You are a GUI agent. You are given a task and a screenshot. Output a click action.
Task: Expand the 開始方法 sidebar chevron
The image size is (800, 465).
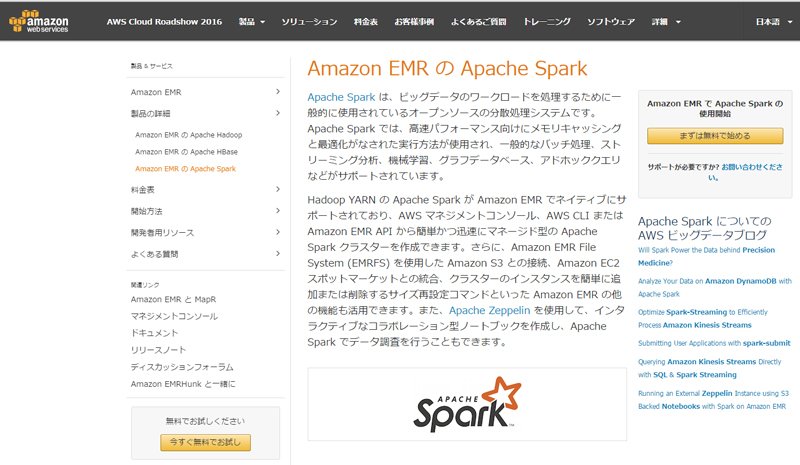(278, 211)
